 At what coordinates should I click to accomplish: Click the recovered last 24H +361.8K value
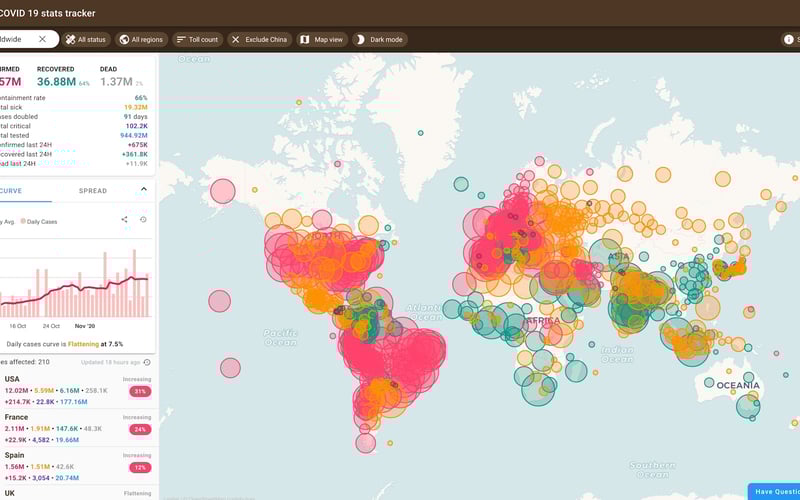point(135,154)
